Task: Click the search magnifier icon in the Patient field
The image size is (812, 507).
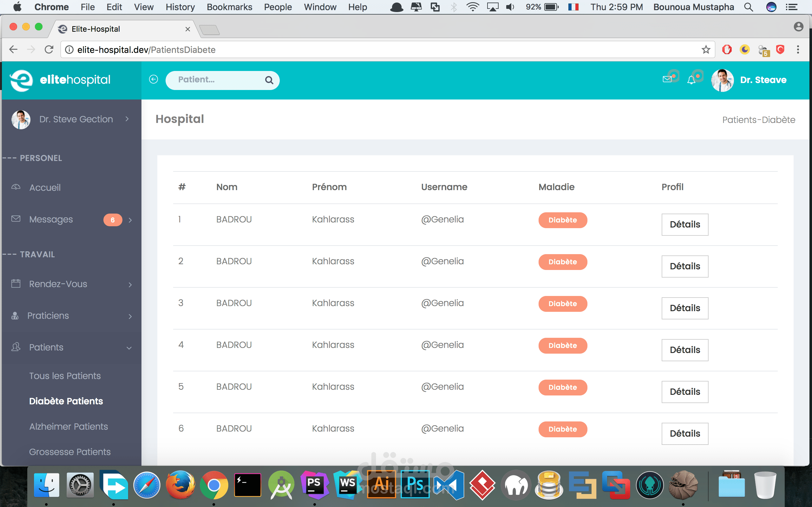Action: point(269,80)
